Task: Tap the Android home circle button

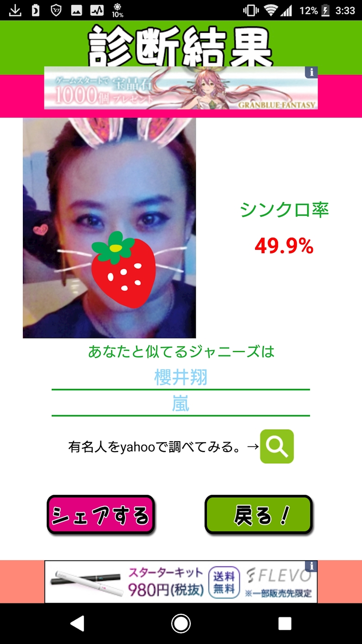Action: 181,623
